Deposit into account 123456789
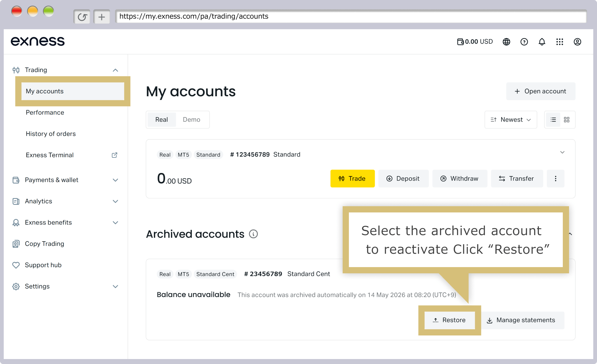Viewport: 597px width, 364px height. click(404, 179)
